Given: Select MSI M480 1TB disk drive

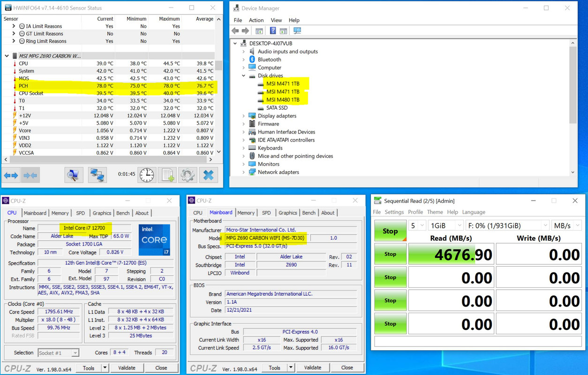Looking at the screenshot, I should click(283, 100).
